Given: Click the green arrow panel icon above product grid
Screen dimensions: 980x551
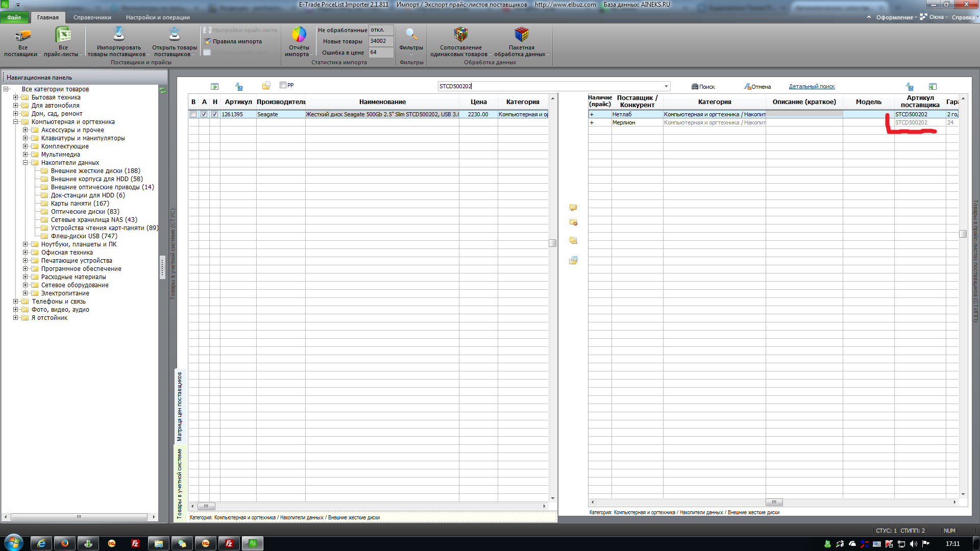Looking at the screenshot, I should (214, 87).
